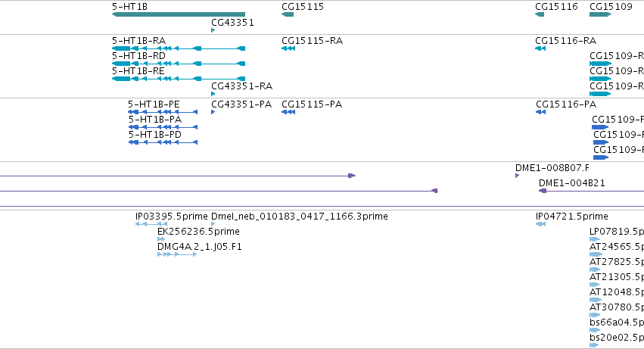Select the CG15115 gene feature

pyautogui.click(x=288, y=14)
